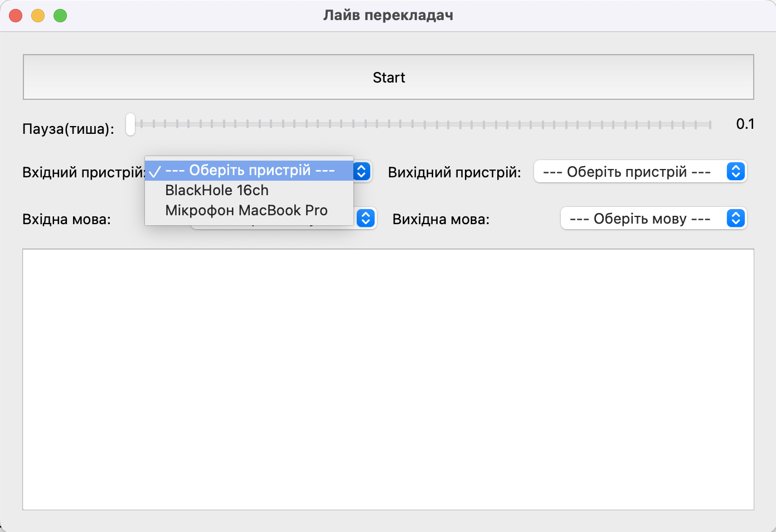Click the Вхідний пристрій dropdown arrows icon
This screenshot has height=532, width=776.
[362, 171]
